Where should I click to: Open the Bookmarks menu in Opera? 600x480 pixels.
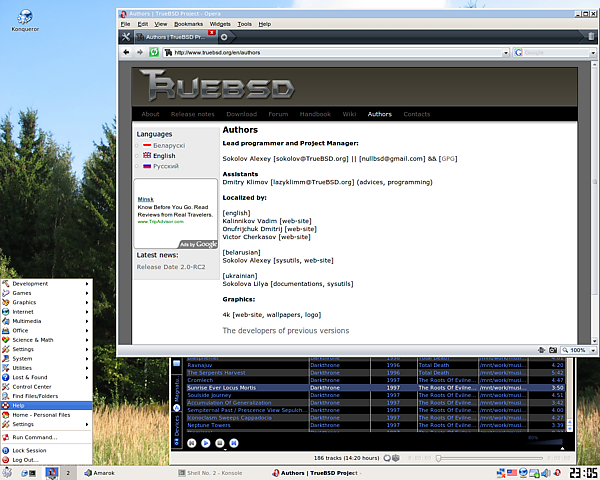pos(187,23)
